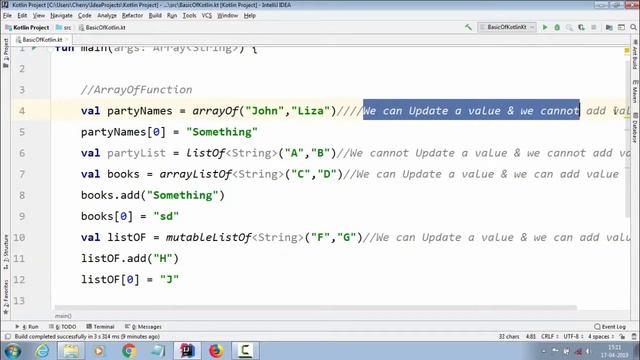640x360 pixels.
Task: Click the //ArrayOfFunction comment
Action: pyautogui.click(x=136, y=90)
